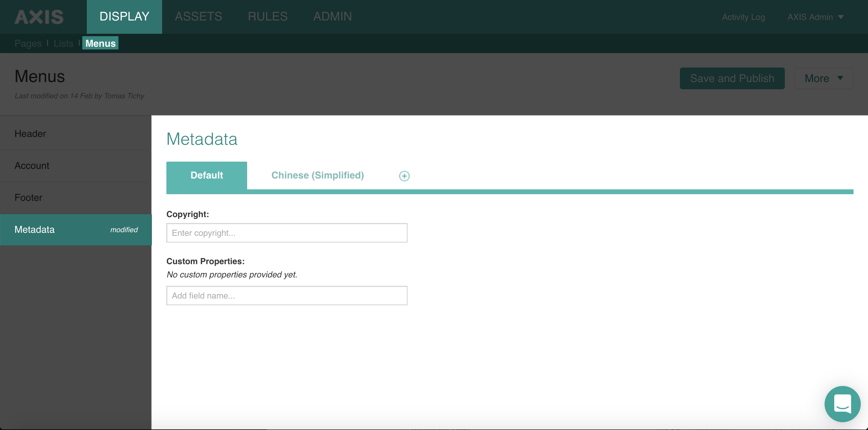Image resolution: width=868 pixels, height=430 pixels.
Task: Click the Menus page title
Action: pyautogui.click(x=40, y=76)
